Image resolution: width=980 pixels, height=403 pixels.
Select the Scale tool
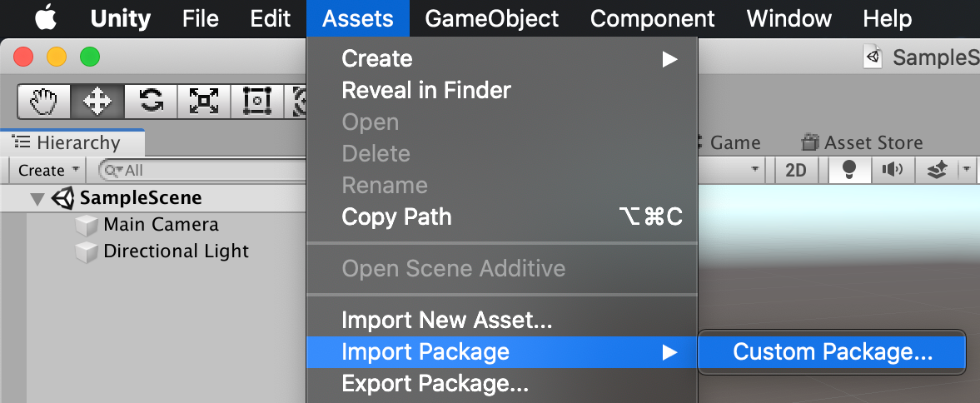pos(204,102)
